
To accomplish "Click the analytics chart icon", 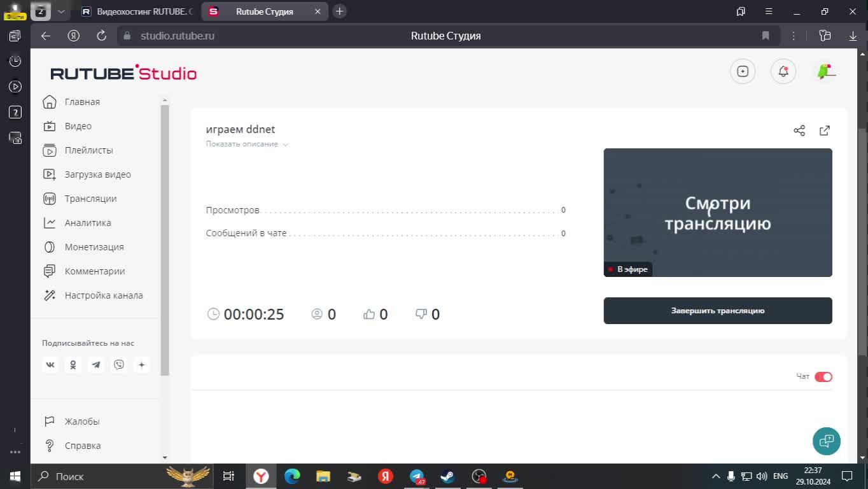I will pyautogui.click(x=50, y=223).
